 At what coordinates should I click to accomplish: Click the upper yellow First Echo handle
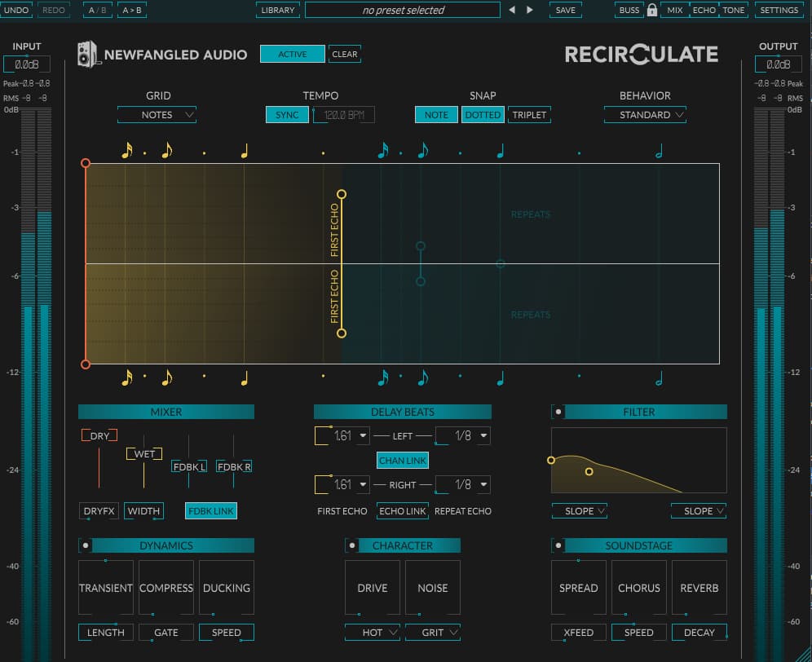click(x=342, y=194)
